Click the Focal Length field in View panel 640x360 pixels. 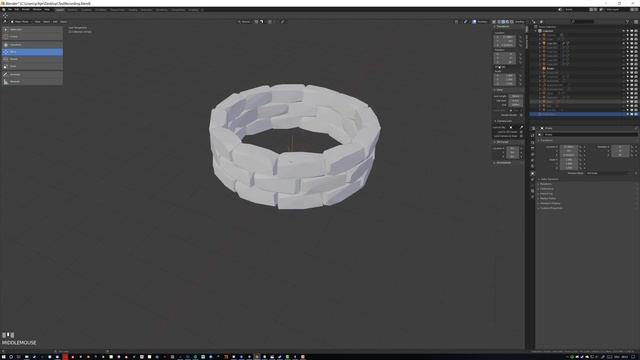[516, 96]
